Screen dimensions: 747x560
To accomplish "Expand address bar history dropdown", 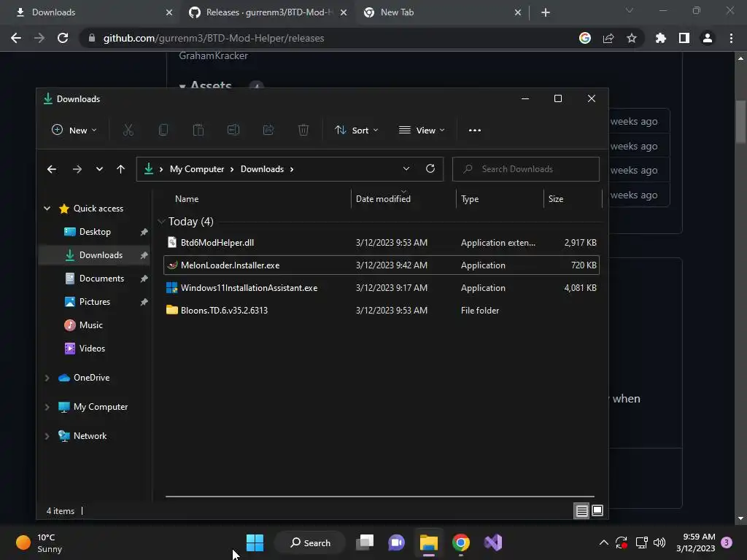I will [x=406, y=168].
